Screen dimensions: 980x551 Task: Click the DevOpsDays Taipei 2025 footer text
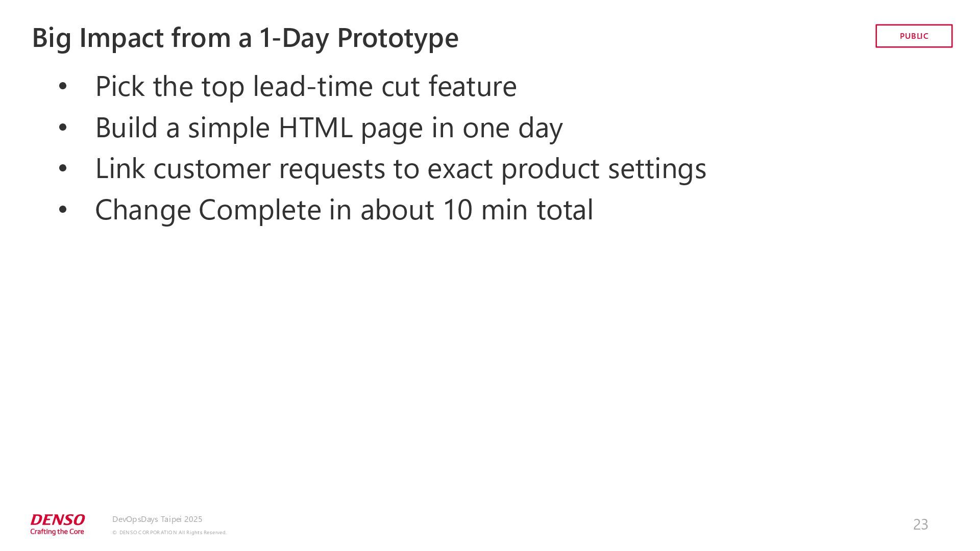tap(157, 519)
